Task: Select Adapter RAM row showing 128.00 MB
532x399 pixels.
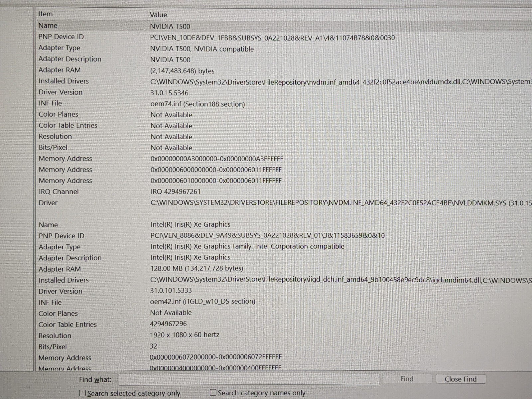Action: [x=197, y=268]
